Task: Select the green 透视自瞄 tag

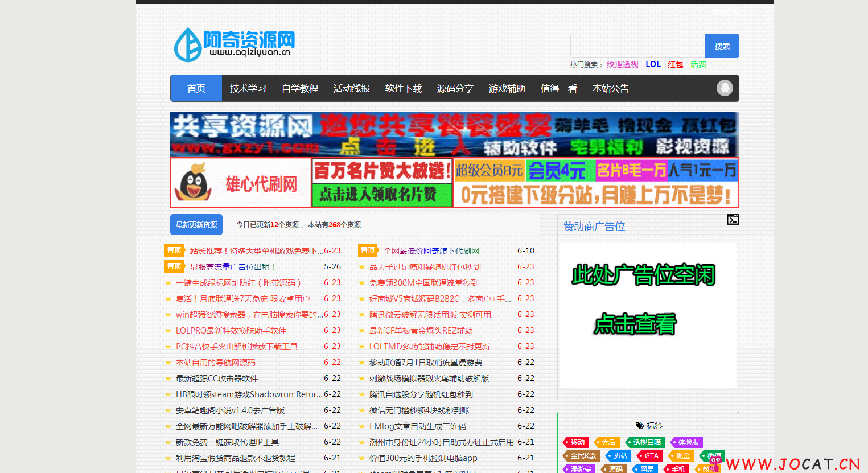Action: tap(645, 442)
